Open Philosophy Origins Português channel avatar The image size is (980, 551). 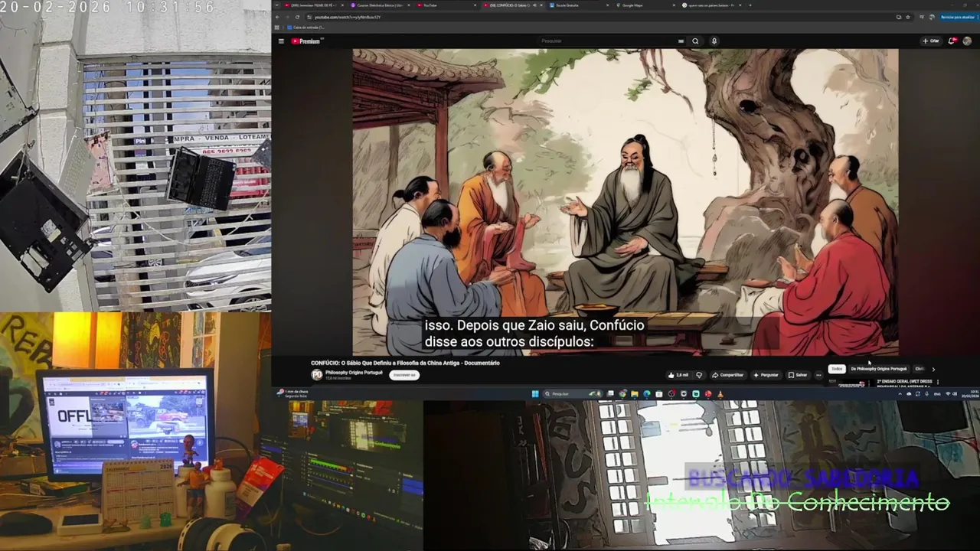point(317,375)
